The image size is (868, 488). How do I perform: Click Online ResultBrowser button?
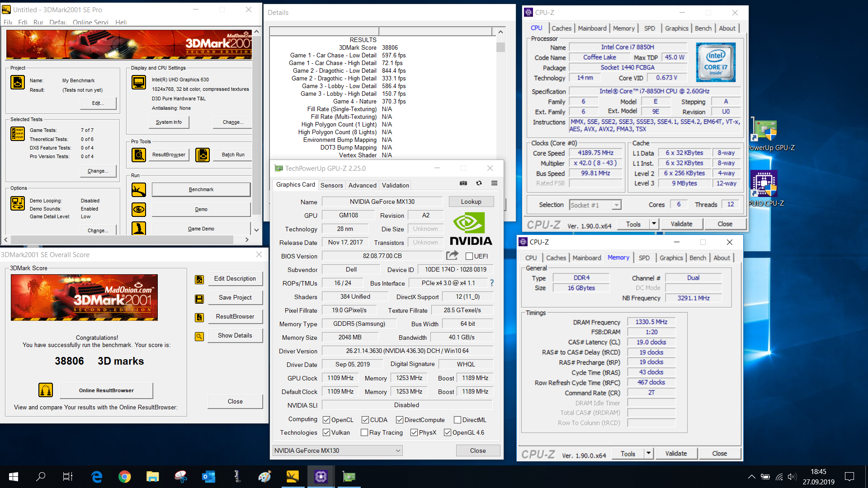(x=106, y=390)
